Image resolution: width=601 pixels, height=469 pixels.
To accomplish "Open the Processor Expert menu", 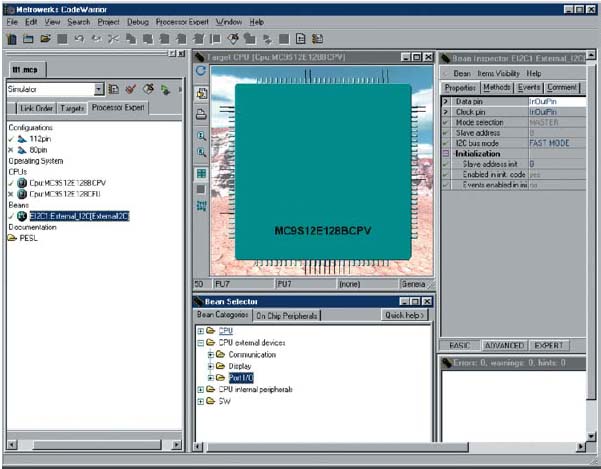I will point(182,22).
